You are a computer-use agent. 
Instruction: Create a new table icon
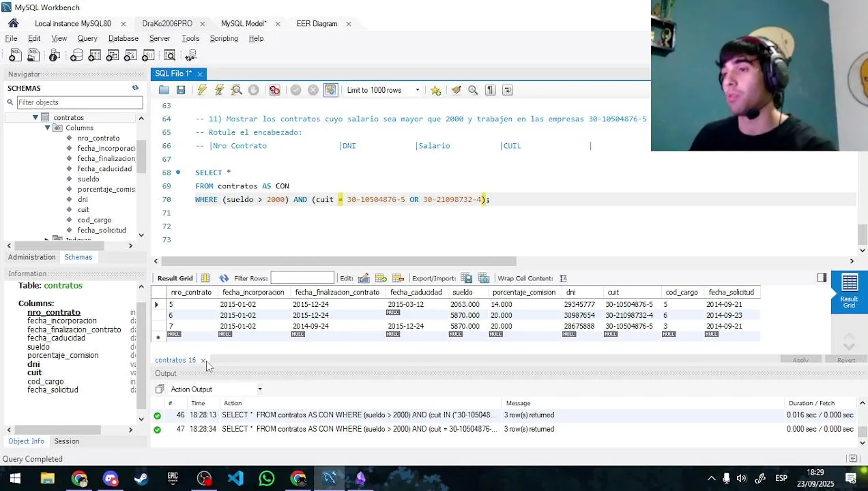coord(94,55)
